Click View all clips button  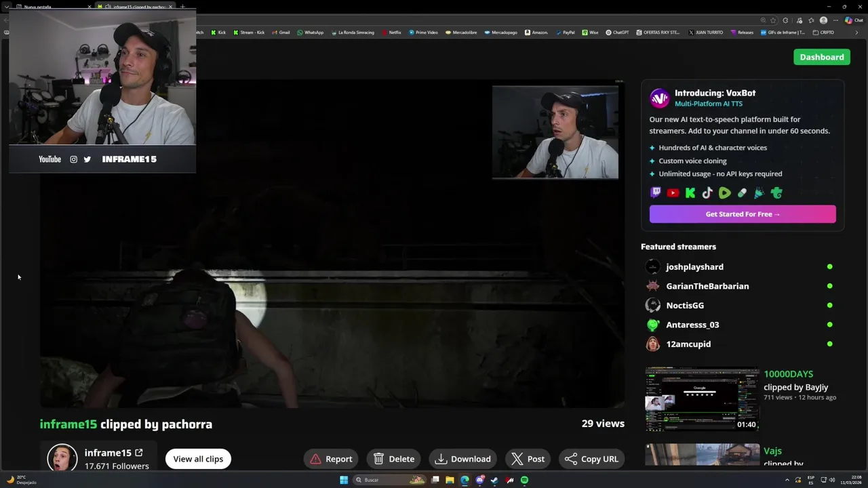coord(198,459)
